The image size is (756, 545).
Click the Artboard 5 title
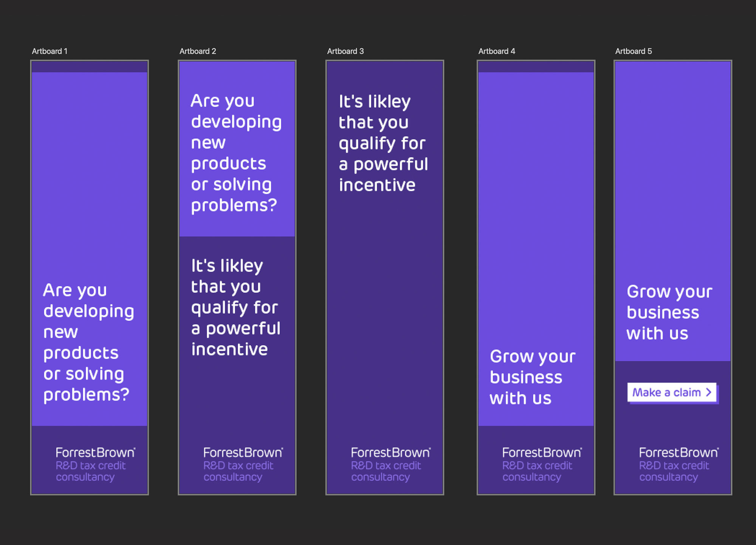pyautogui.click(x=633, y=51)
